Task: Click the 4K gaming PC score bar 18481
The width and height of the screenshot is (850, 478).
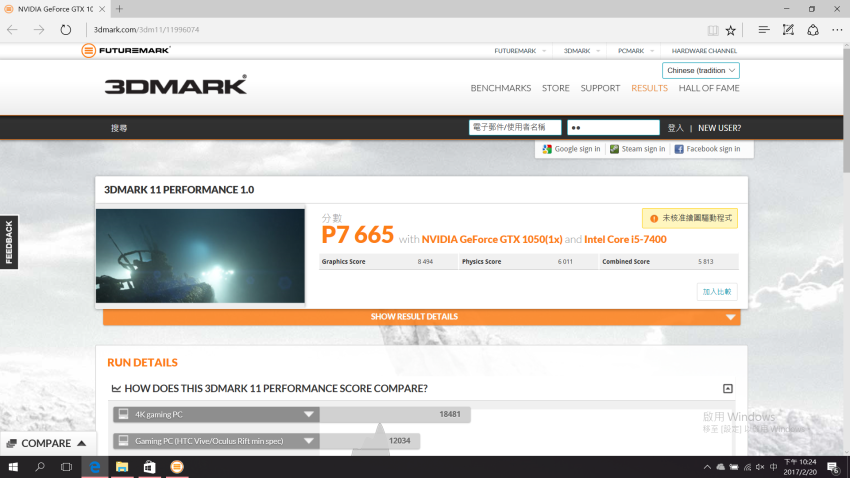Action: pyautogui.click(x=395, y=415)
